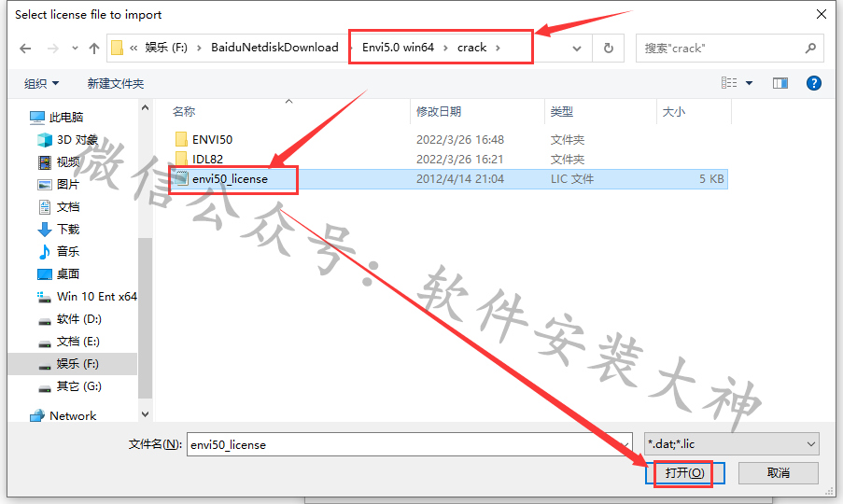
Task: Select envi50_license file
Action: (230, 179)
